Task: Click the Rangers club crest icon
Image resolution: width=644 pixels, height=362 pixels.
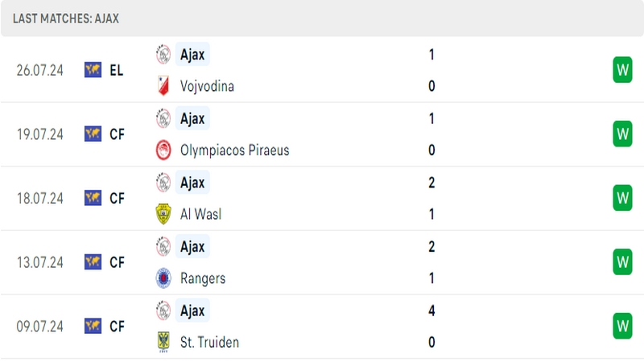Action: pyautogui.click(x=163, y=278)
